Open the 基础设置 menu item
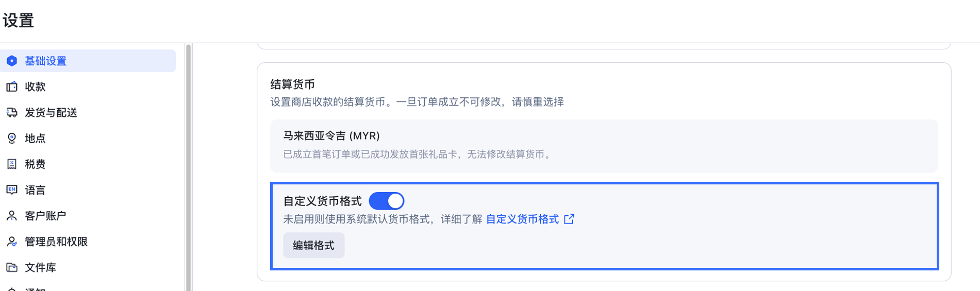This screenshot has height=291, width=980. point(46,61)
